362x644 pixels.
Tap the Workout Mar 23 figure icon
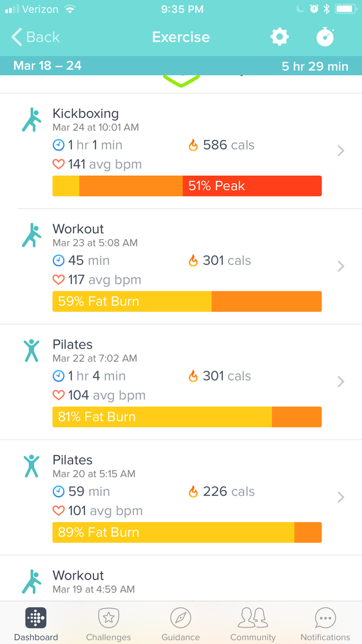point(32,235)
